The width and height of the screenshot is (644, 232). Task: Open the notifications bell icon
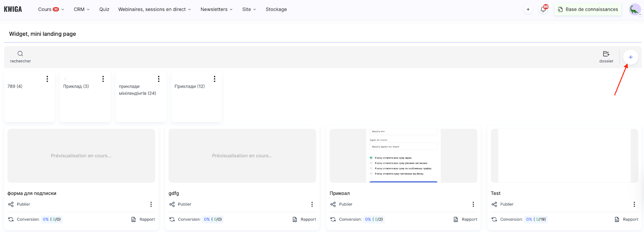(x=543, y=9)
